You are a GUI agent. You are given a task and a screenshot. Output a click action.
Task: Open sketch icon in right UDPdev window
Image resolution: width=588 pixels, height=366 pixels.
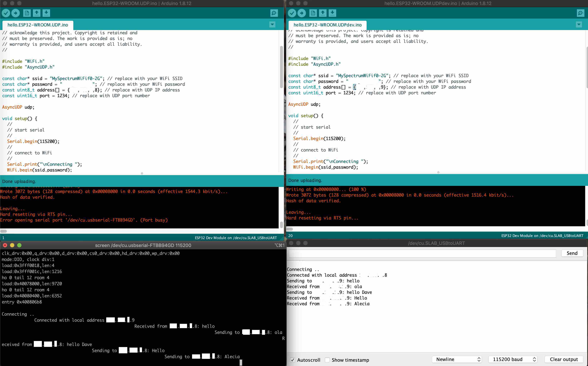pos(323,13)
